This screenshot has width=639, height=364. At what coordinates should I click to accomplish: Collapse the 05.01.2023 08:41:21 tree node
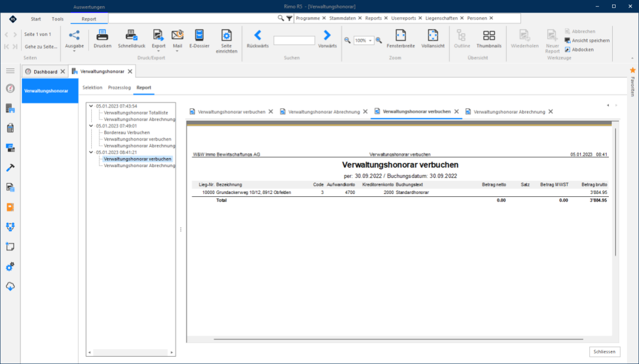(x=91, y=152)
